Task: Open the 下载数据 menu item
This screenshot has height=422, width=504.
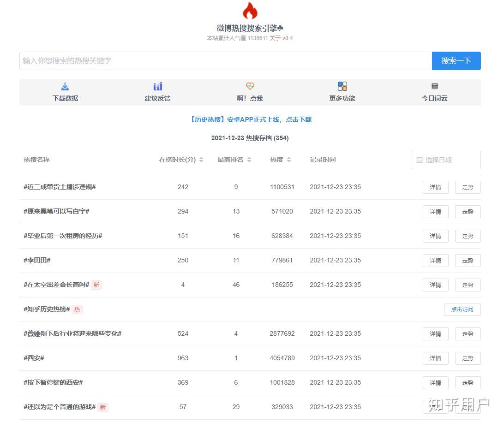Action: click(65, 93)
